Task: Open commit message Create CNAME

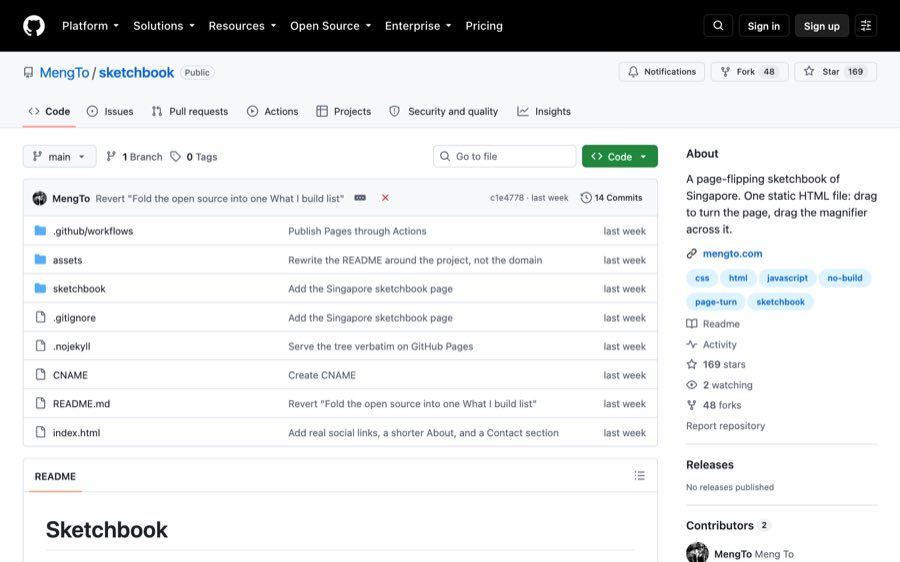Action: click(322, 375)
